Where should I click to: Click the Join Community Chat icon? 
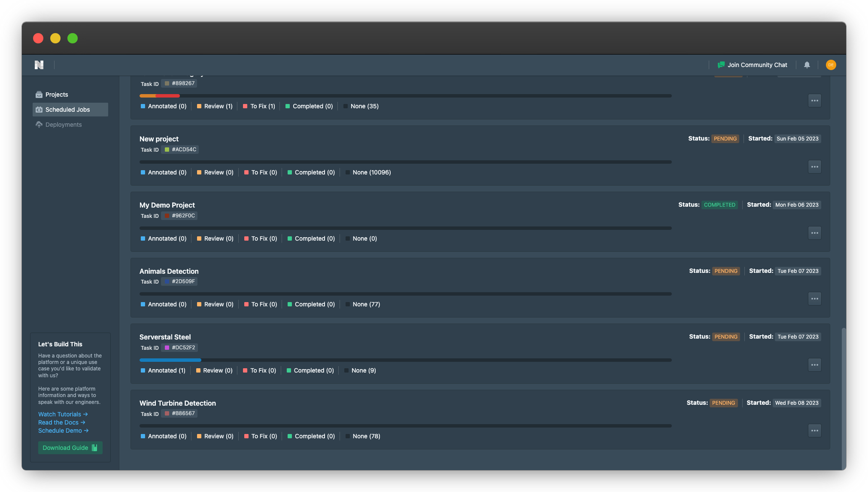pos(721,65)
